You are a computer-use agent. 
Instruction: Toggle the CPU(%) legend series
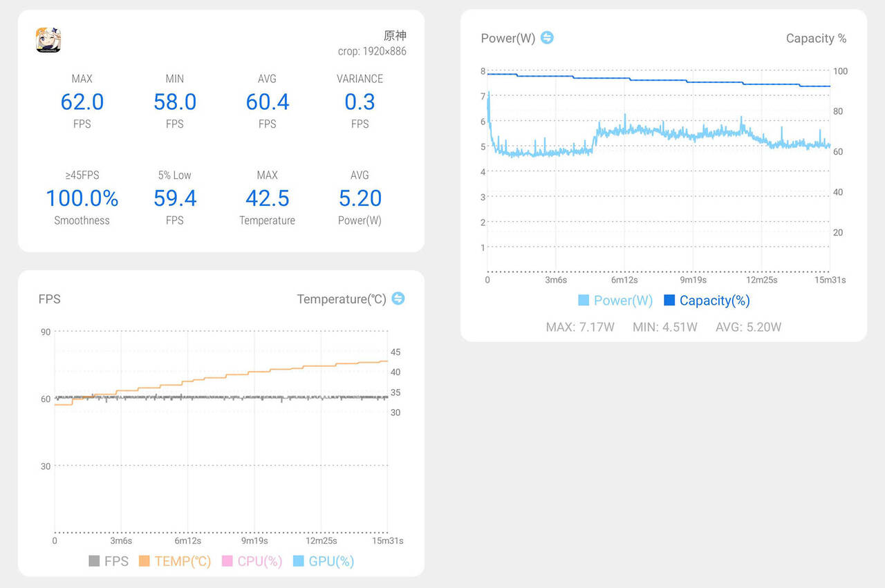click(252, 561)
